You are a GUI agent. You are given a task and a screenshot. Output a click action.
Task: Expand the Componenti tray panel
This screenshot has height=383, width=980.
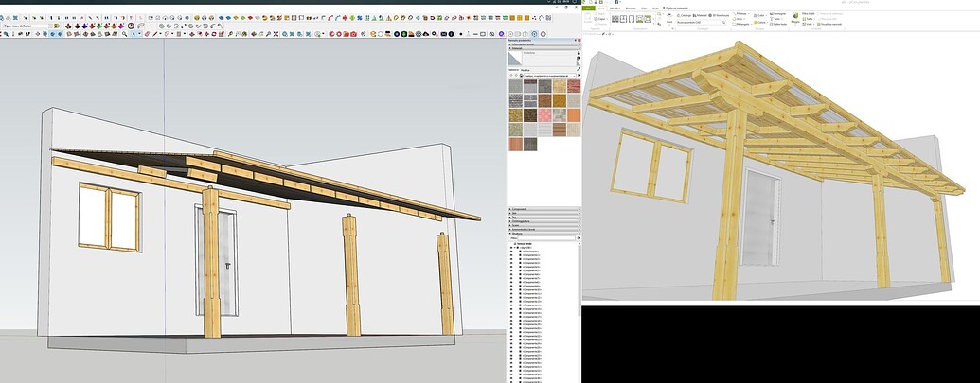543,209
